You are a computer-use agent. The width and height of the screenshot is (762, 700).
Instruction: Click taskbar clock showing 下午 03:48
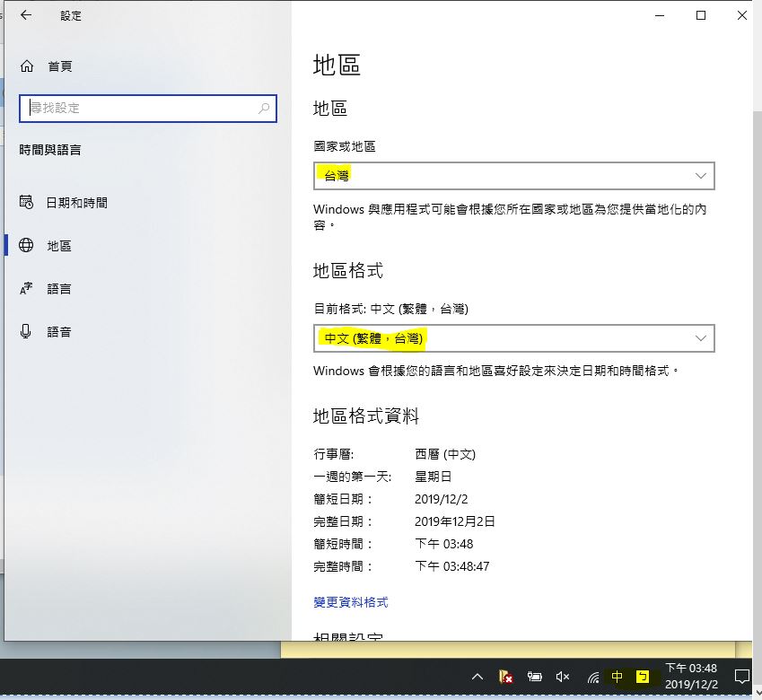691,676
